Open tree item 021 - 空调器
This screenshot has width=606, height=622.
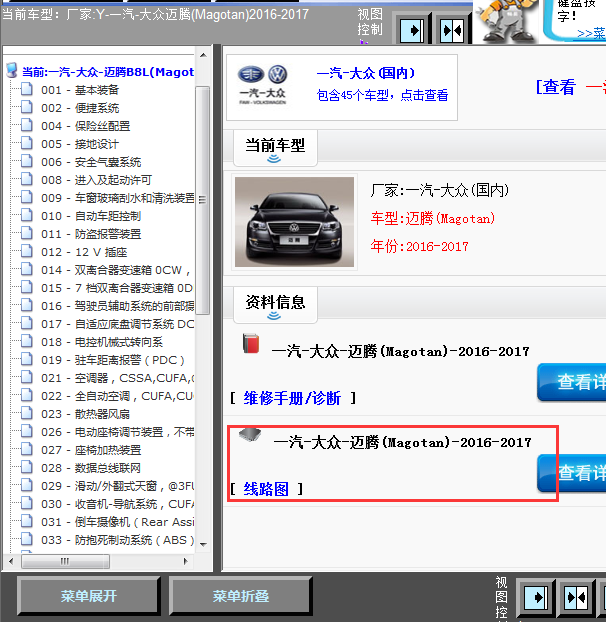(117, 378)
